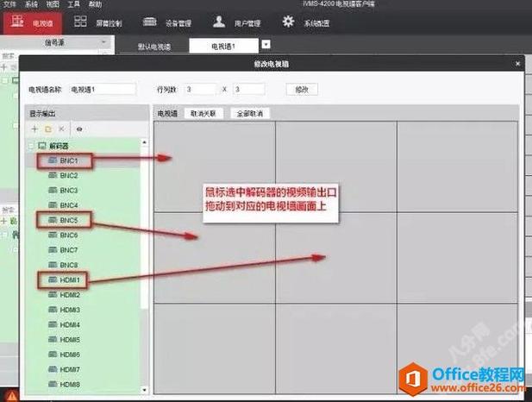532x402 pixels.
Task: Click the port icon beside HDMI4
Action: pyautogui.click(x=53, y=324)
